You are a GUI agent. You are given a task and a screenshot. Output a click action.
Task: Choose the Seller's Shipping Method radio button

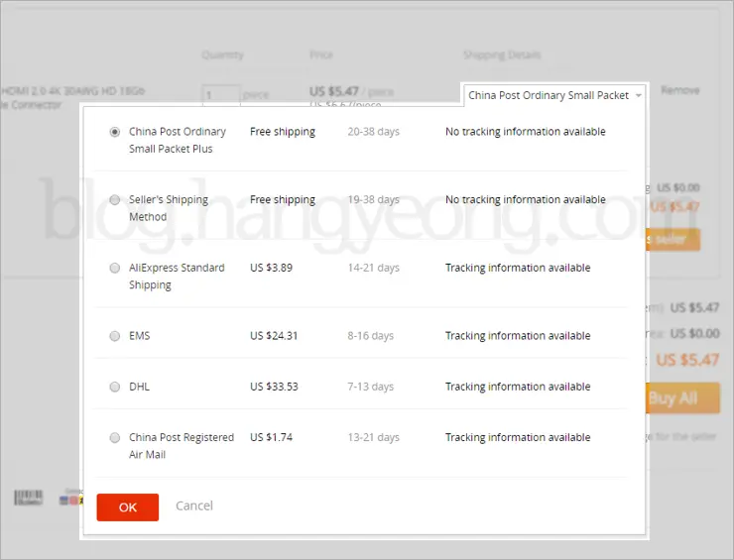115,200
